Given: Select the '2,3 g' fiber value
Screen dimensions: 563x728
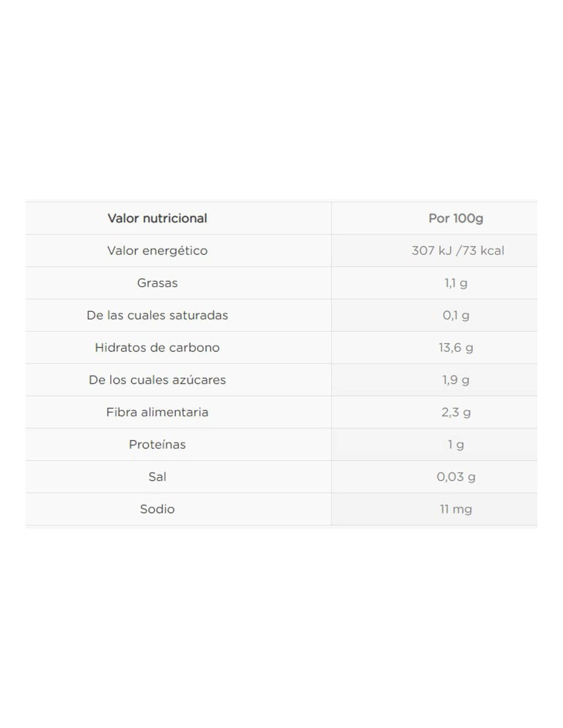Looking at the screenshot, I should click(x=456, y=412).
